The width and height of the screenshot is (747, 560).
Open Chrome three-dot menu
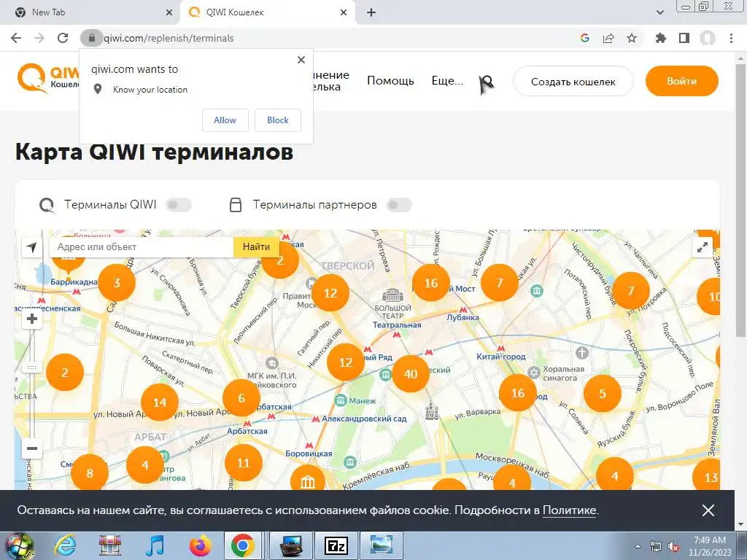pyautogui.click(x=731, y=38)
